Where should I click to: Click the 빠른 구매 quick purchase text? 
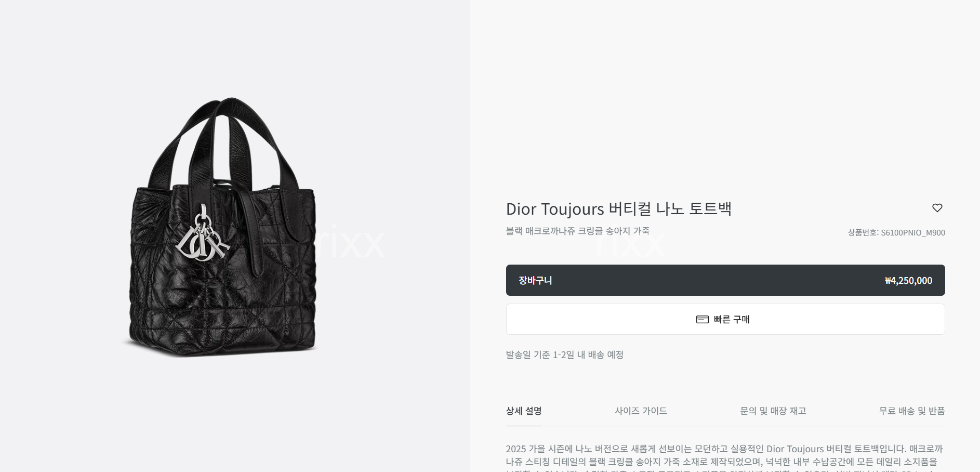[x=732, y=319]
